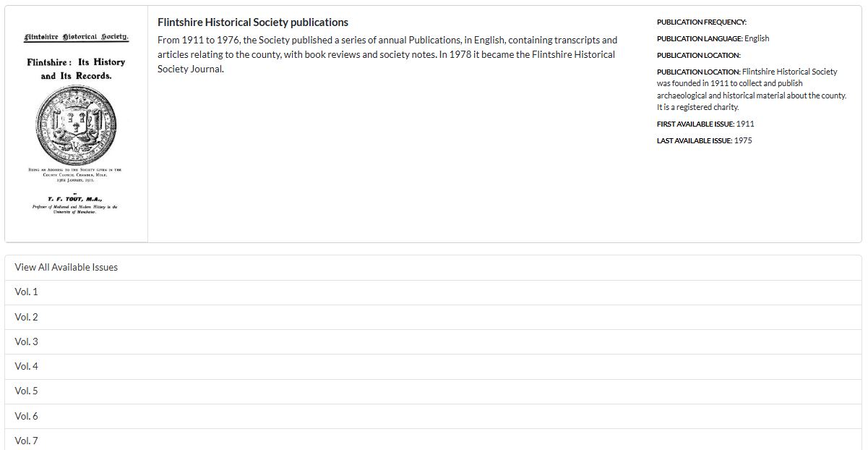The height and width of the screenshot is (450, 868).
Task: Click the Publication Frequency label
Action: (701, 22)
